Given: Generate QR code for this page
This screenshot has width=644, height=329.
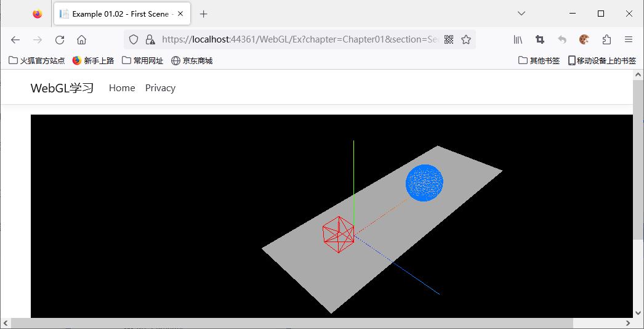Looking at the screenshot, I should point(449,39).
